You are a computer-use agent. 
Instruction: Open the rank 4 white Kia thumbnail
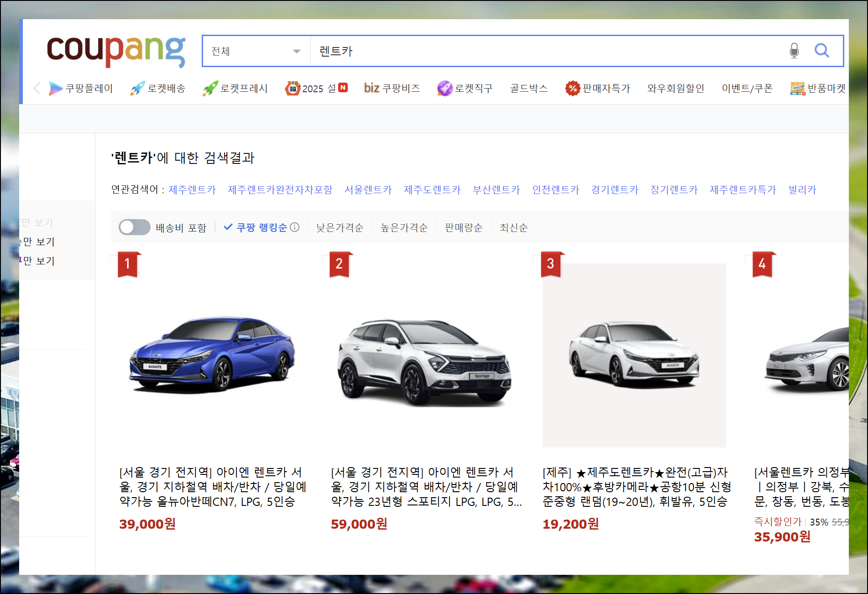tap(801, 355)
